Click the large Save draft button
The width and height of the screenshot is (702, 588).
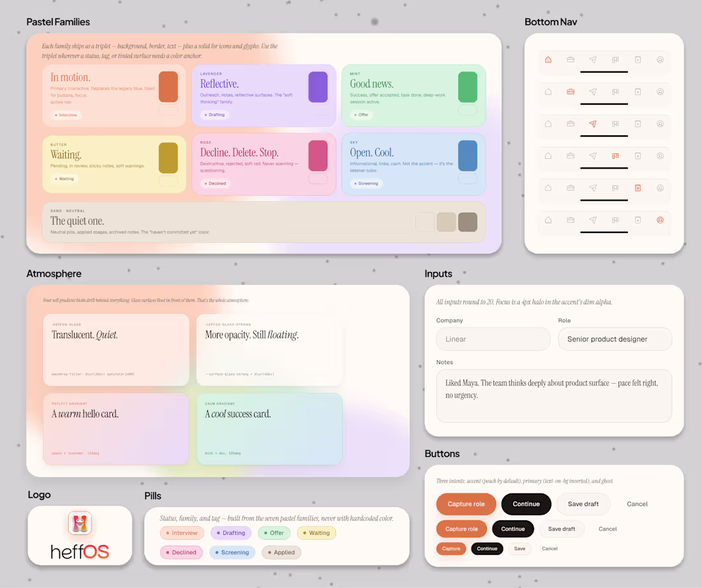pos(583,504)
